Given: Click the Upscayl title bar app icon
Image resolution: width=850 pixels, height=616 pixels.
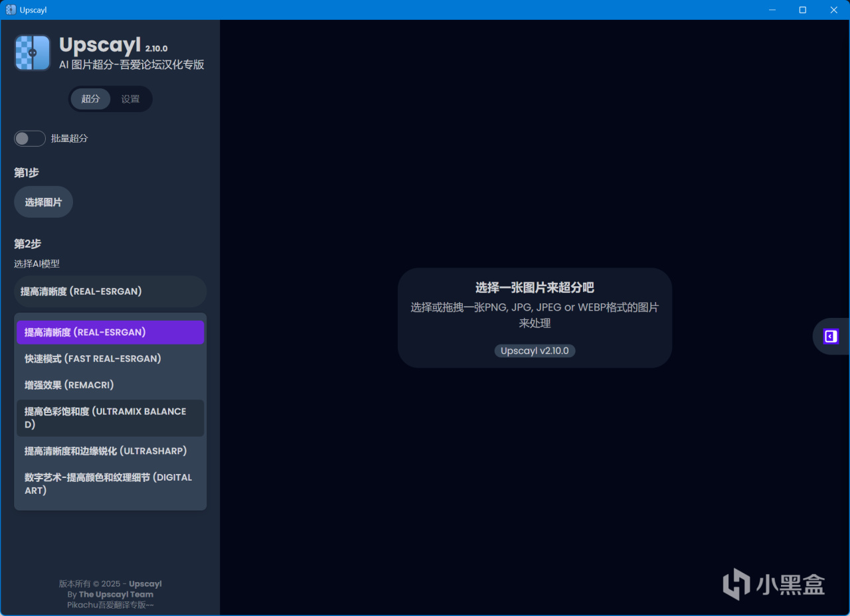Looking at the screenshot, I should coord(11,10).
